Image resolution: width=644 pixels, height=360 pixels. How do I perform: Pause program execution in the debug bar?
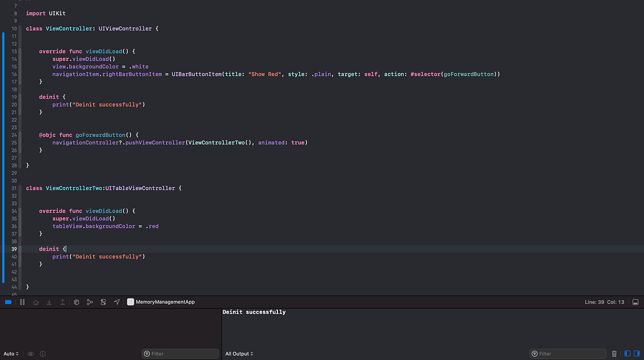(22, 302)
